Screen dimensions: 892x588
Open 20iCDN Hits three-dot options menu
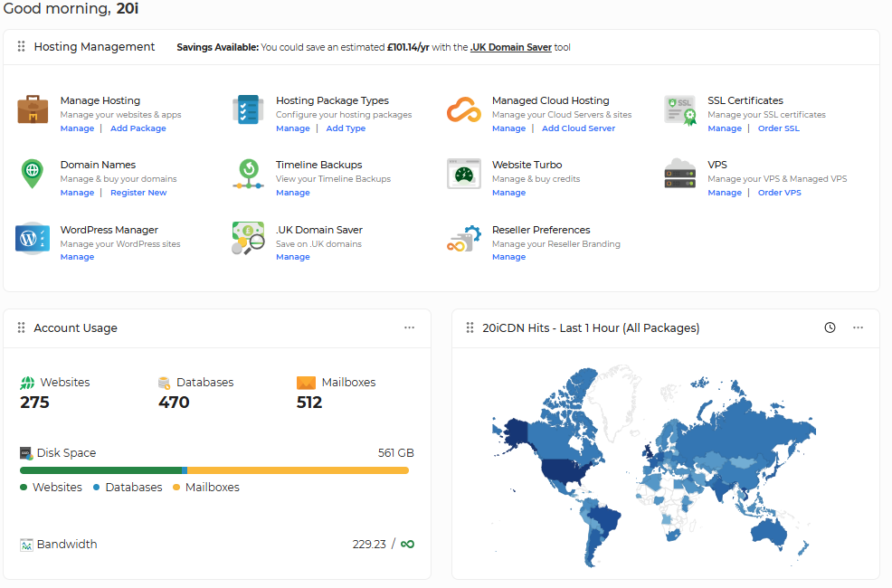(858, 327)
